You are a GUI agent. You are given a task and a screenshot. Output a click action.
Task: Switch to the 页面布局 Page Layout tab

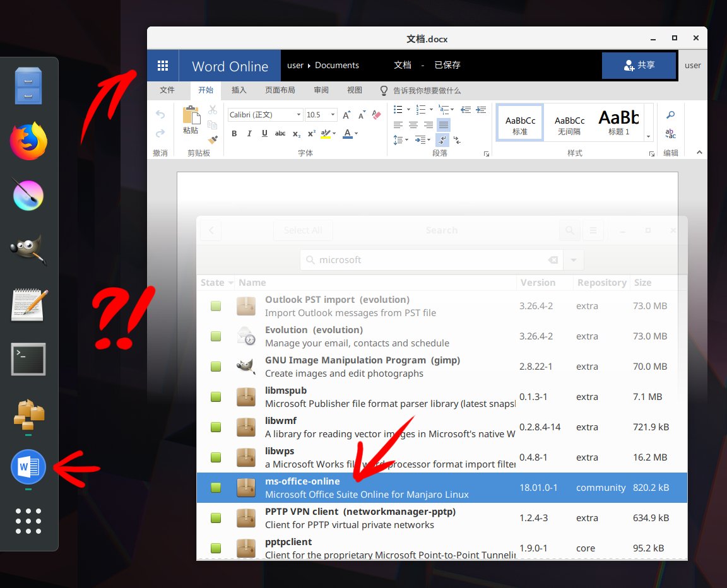[280, 90]
